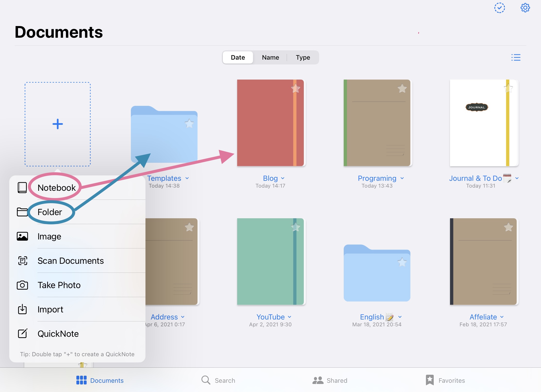Toggle the star on the Programing notebook
541x392 pixels.
click(402, 88)
